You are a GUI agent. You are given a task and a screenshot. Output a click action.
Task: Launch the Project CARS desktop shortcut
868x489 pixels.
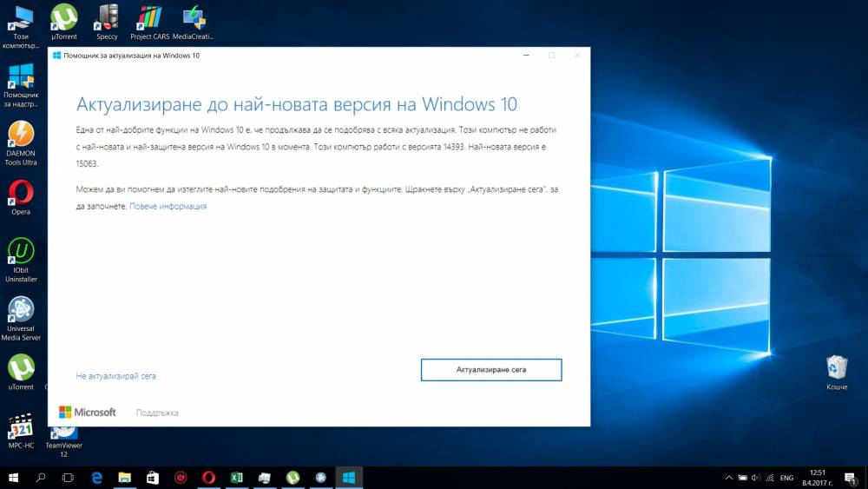click(x=149, y=23)
